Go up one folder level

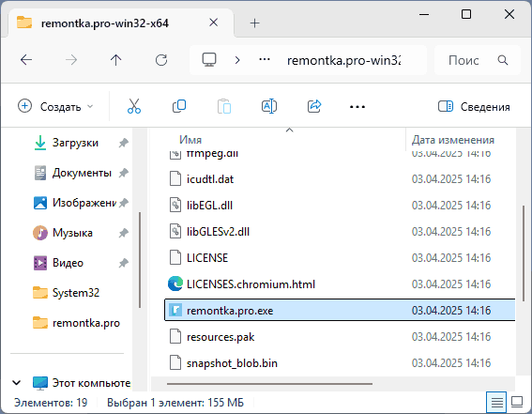pos(115,60)
